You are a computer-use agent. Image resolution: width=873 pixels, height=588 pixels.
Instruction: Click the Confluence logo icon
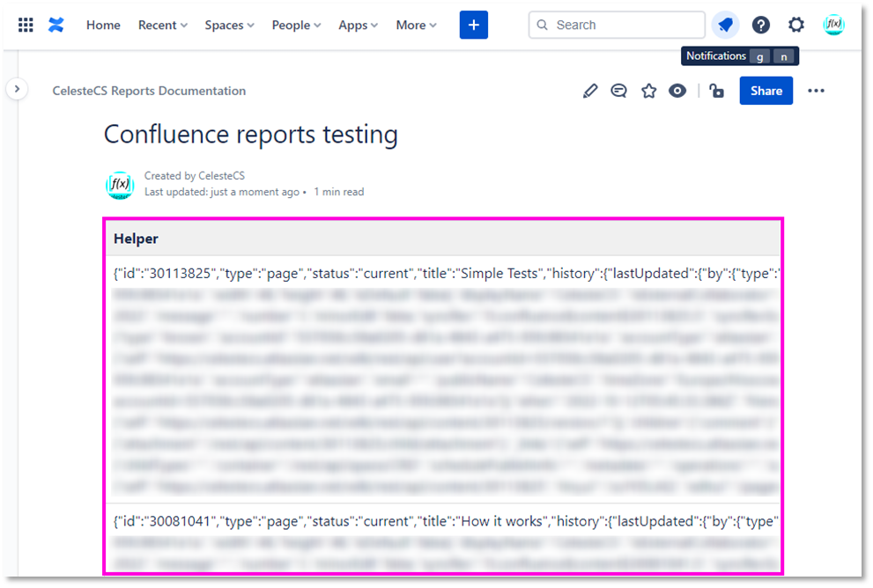(x=56, y=25)
